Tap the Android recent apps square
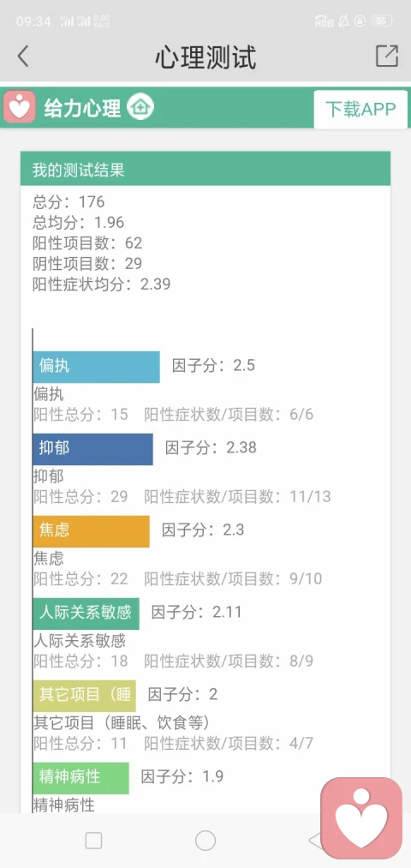The width and height of the screenshot is (411, 868). [x=93, y=841]
